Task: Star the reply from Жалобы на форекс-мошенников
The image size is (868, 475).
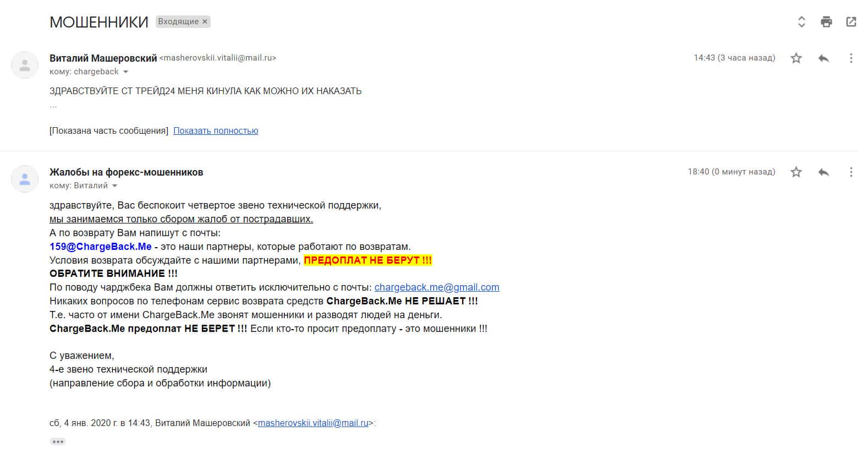Action: 796,172
